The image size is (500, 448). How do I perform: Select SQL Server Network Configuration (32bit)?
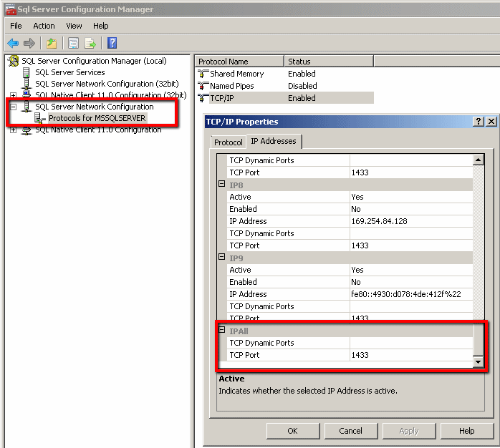pyautogui.click(x=107, y=84)
